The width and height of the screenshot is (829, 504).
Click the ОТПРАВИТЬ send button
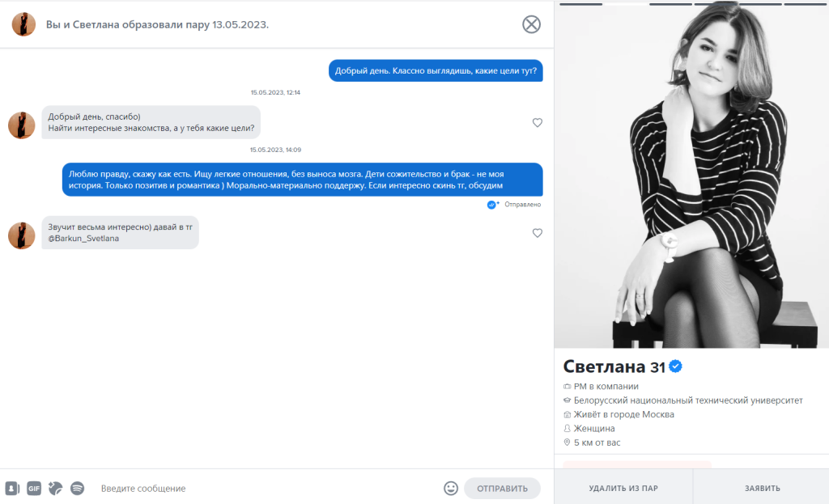click(x=502, y=488)
